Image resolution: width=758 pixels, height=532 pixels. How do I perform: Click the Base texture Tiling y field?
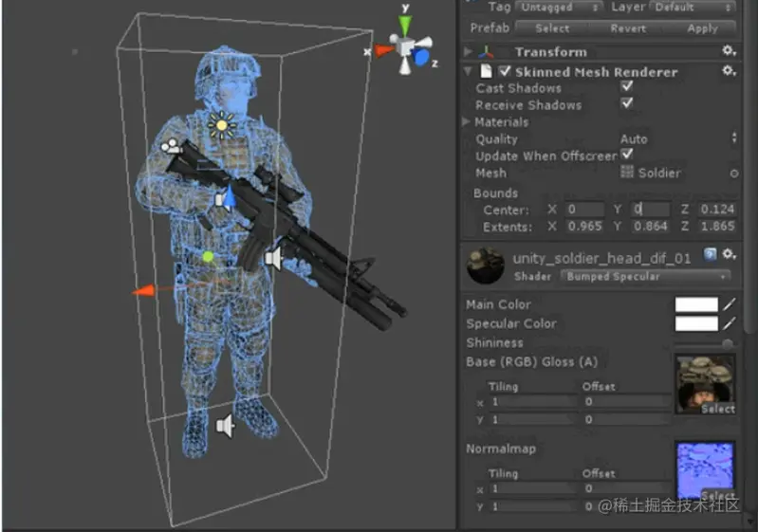tap(533, 419)
